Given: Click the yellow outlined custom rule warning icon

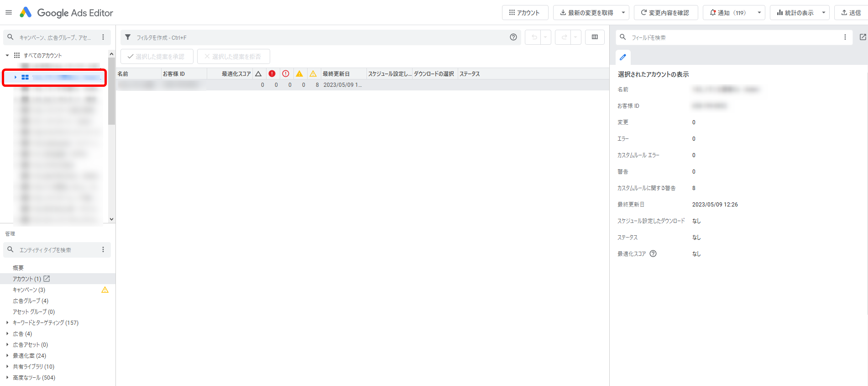Looking at the screenshot, I should point(313,74).
